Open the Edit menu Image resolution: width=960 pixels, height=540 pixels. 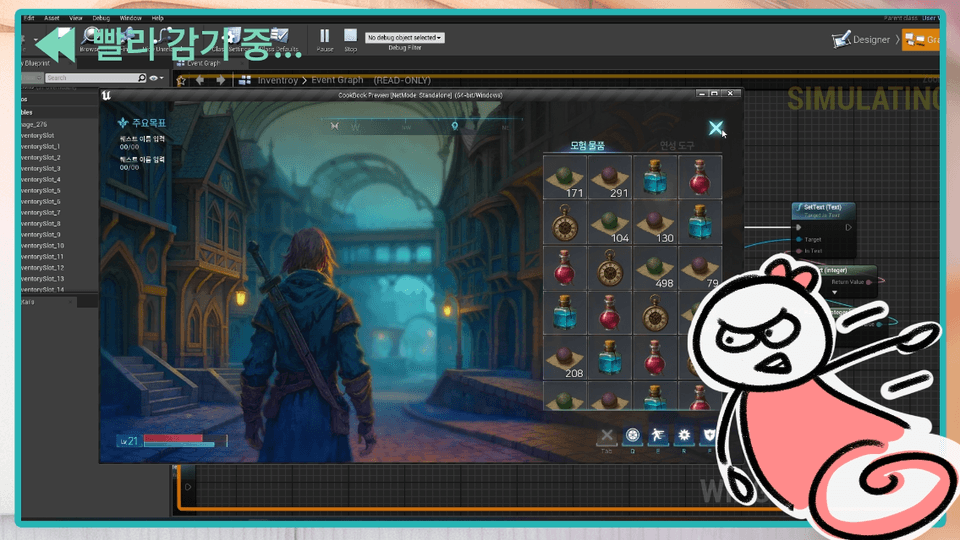click(x=29, y=18)
